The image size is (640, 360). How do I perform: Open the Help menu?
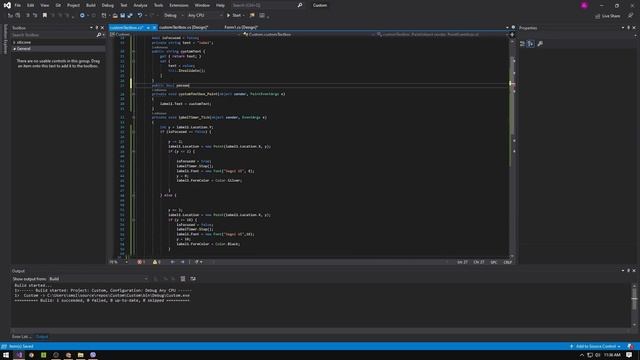click(x=220, y=5)
